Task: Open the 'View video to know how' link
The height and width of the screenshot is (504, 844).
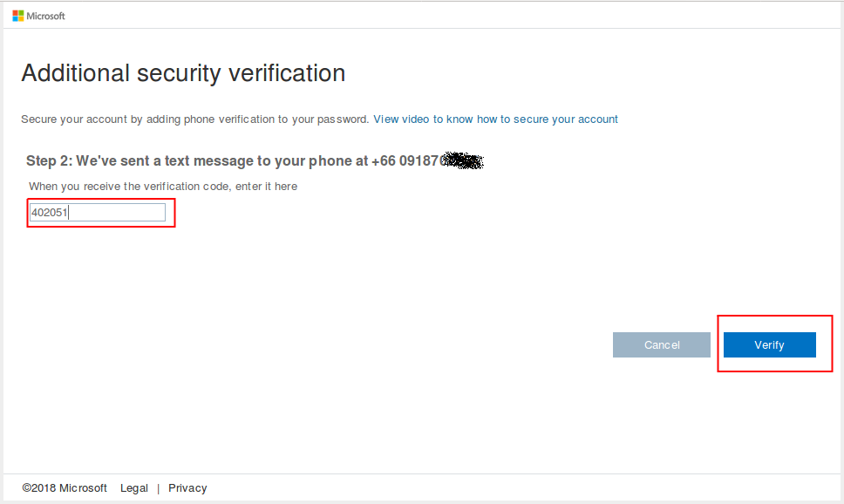Action: pyautogui.click(x=495, y=119)
